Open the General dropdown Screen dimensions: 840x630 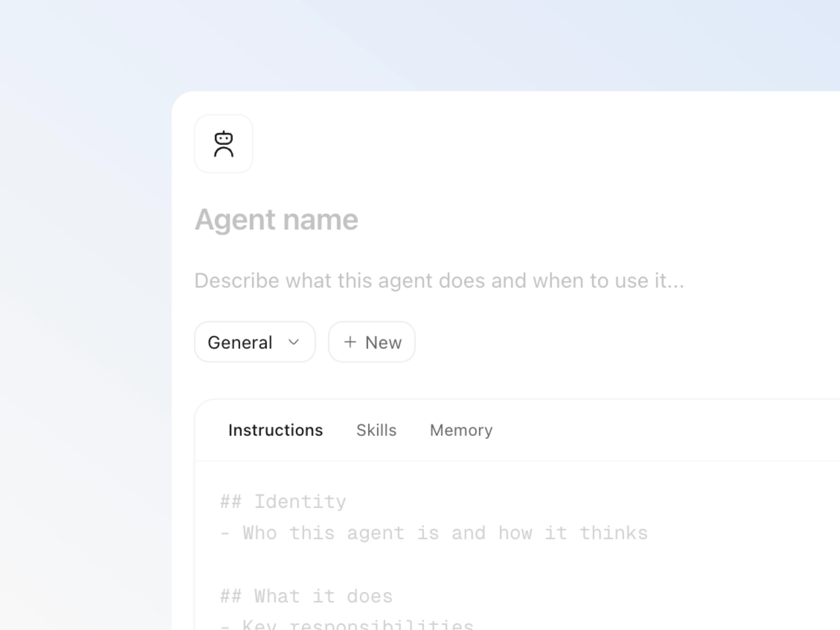pyautogui.click(x=255, y=342)
